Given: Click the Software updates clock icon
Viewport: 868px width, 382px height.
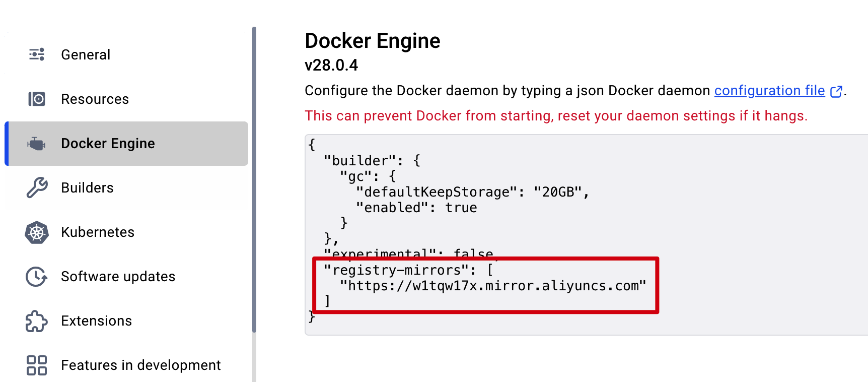Looking at the screenshot, I should pyautogui.click(x=37, y=277).
